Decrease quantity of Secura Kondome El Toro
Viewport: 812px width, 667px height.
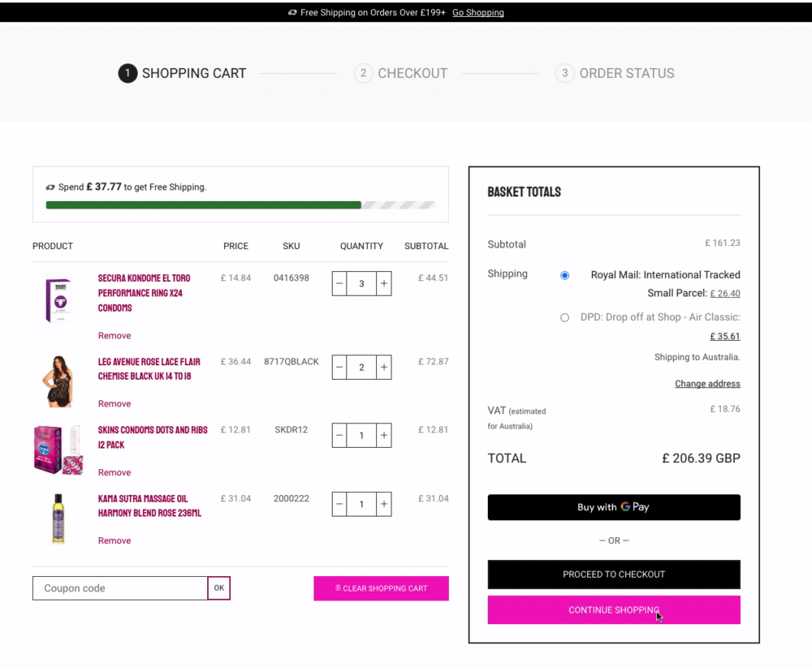[x=339, y=283]
